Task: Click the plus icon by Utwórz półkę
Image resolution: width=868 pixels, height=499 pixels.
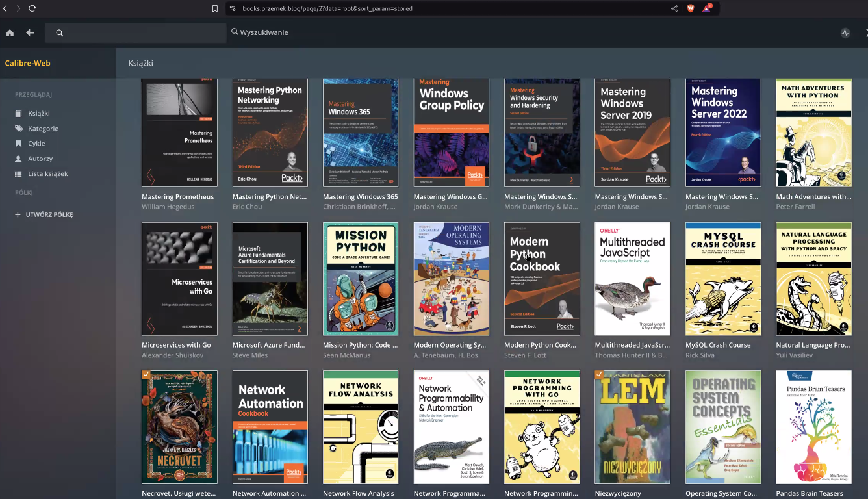Action: pyautogui.click(x=18, y=214)
